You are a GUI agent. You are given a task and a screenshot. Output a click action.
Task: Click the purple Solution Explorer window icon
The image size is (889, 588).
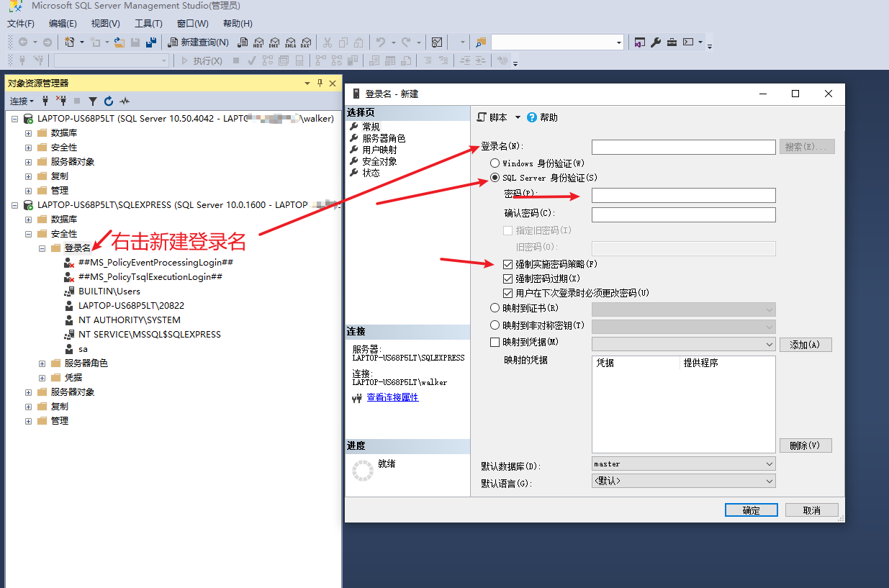pyautogui.click(x=639, y=42)
